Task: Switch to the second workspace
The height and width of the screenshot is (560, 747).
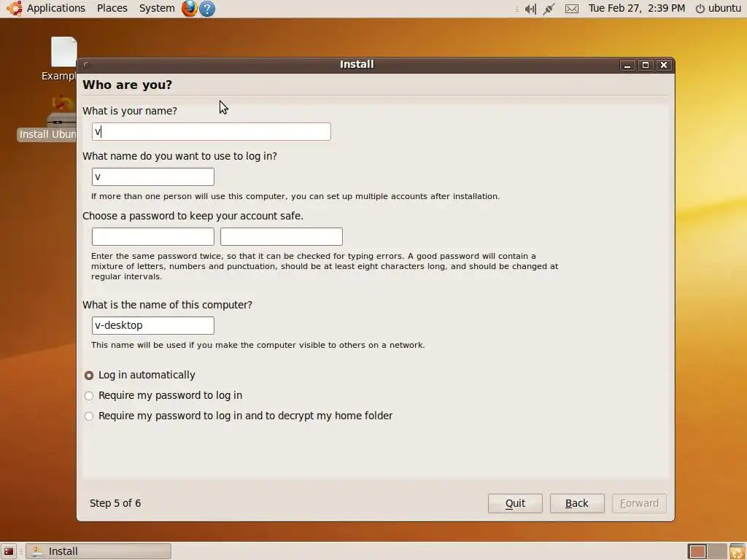Action: 717,551
